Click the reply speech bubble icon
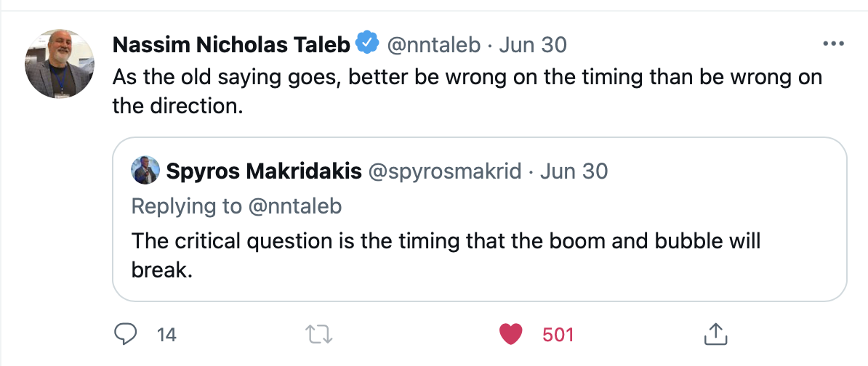The height and width of the screenshot is (366, 868). click(x=125, y=335)
